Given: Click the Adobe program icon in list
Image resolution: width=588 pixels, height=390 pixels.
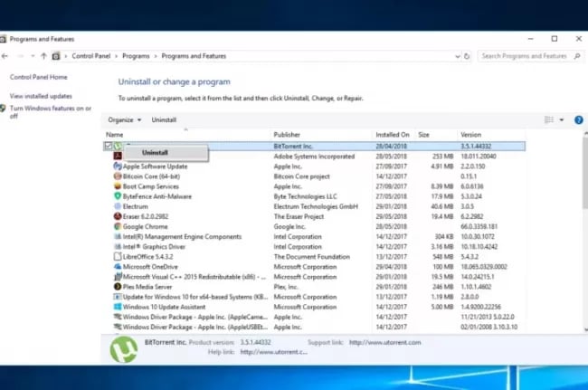Looking at the screenshot, I should (x=118, y=156).
